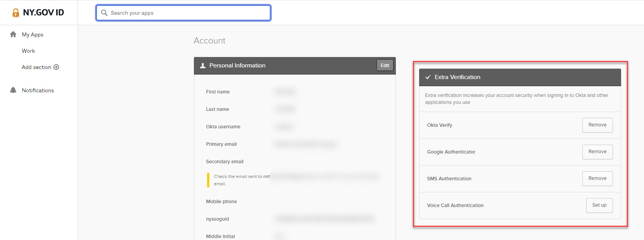Open My Apps in the sidebar
Screen dimensions: 644x240
coord(33,35)
